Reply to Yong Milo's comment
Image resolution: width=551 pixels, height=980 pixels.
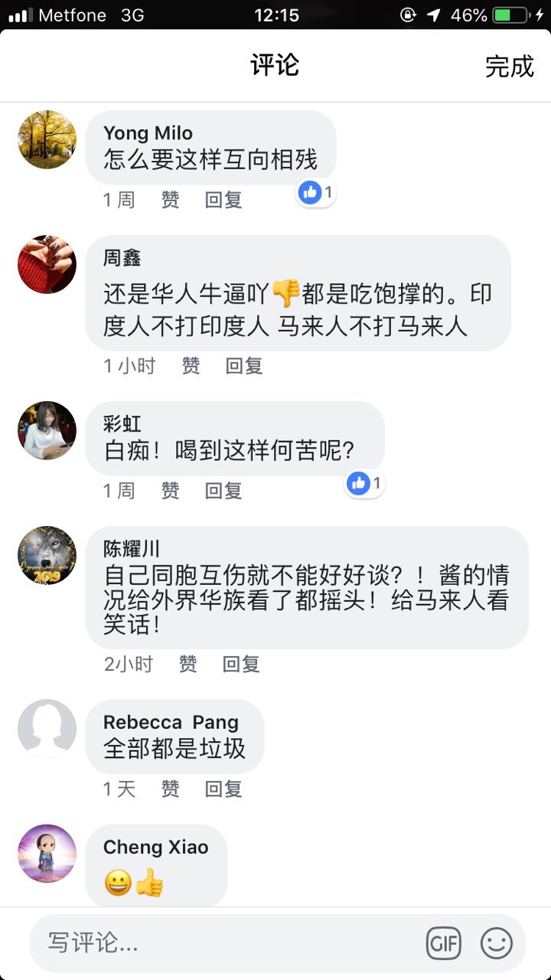pos(223,200)
